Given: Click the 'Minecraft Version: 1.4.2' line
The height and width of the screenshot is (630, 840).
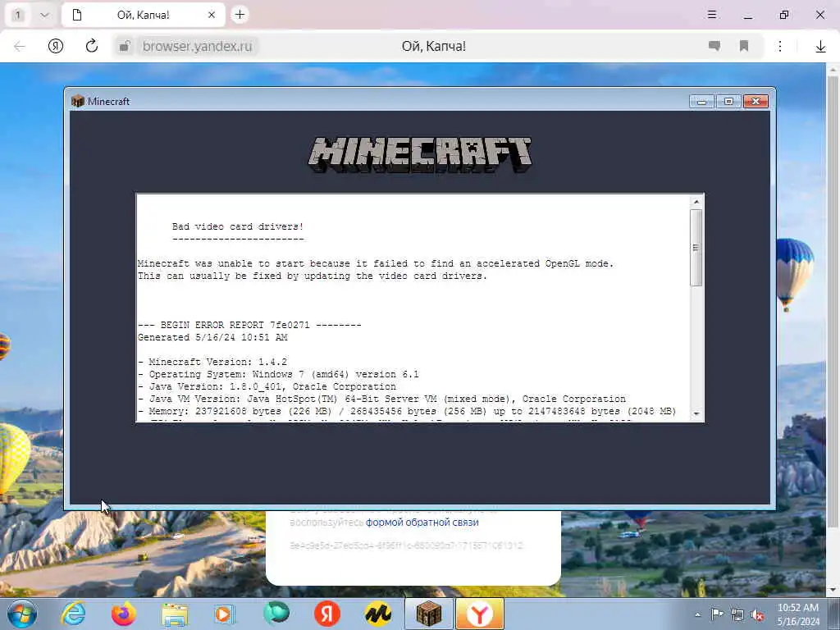Looking at the screenshot, I should tap(212, 362).
